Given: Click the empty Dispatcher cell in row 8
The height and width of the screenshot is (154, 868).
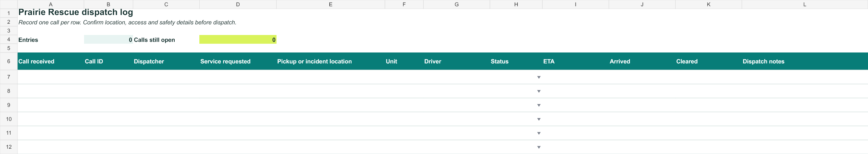Looking at the screenshot, I should 166,91.
